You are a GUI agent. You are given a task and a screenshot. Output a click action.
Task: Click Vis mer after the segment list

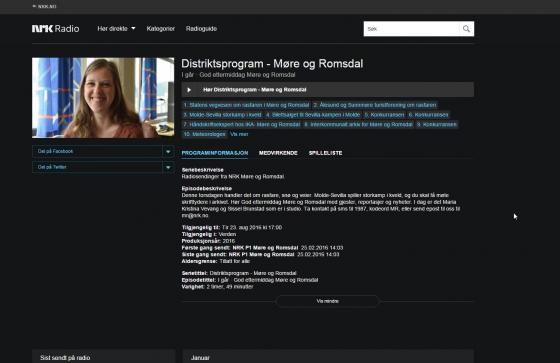pos(239,134)
